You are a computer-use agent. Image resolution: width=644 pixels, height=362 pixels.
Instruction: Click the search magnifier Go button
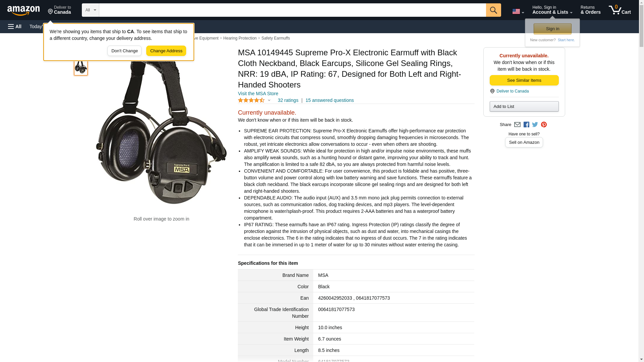pos(493,10)
